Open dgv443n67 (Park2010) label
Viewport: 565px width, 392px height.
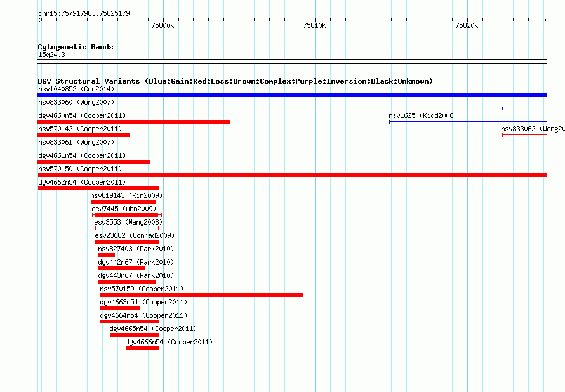tap(136, 275)
